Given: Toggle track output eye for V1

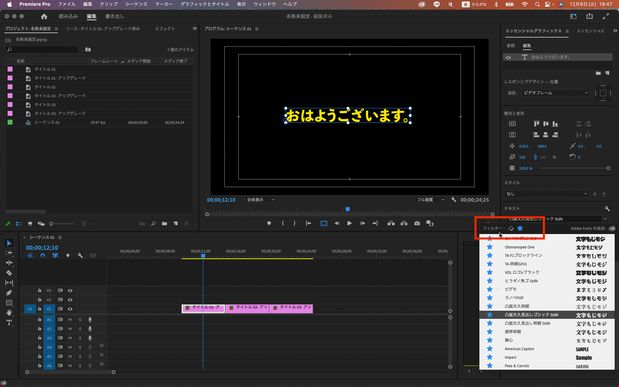Looking at the screenshot, I should point(70,309).
